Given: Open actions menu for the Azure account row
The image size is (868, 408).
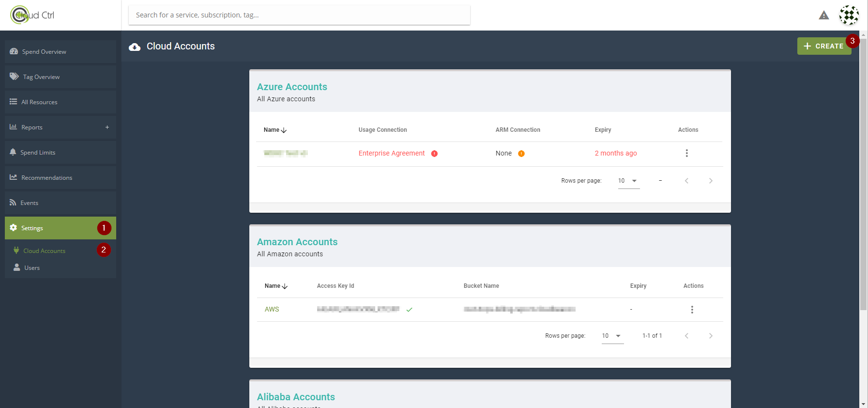Looking at the screenshot, I should (686, 153).
